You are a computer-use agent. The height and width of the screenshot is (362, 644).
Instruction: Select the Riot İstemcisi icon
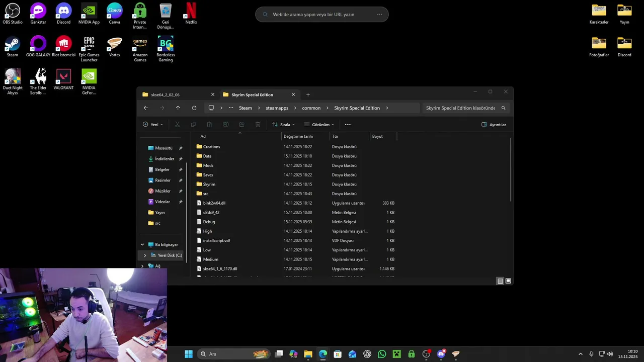63,46
